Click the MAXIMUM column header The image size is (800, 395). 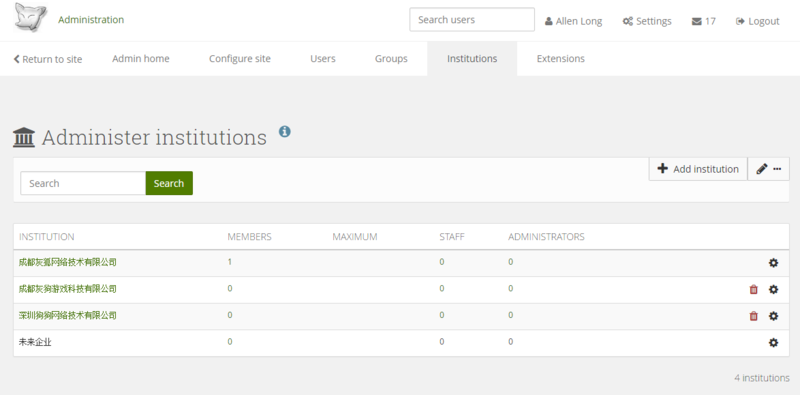(355, 237)
